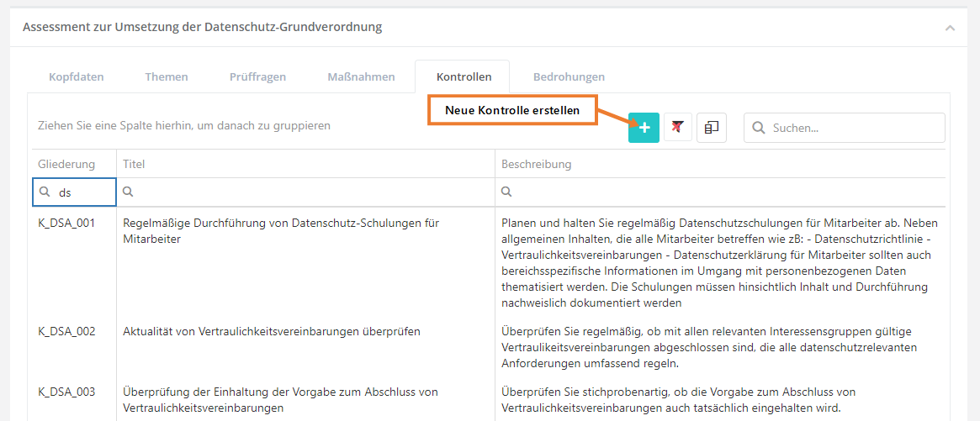This screenshot has width=980, height=421.
Task: Switch to the Kopfdaten tab
Action: pyautogui.click(x=76, y=76)
